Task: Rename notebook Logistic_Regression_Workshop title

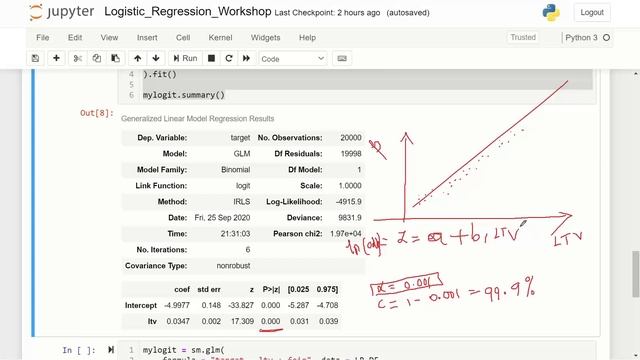Action: [188, 11]
